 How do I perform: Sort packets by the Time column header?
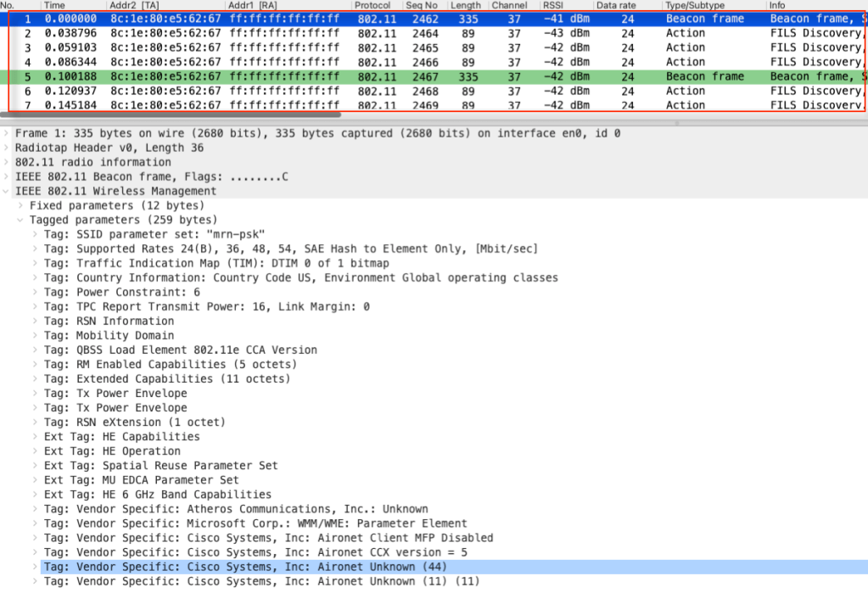pos(54,5)
